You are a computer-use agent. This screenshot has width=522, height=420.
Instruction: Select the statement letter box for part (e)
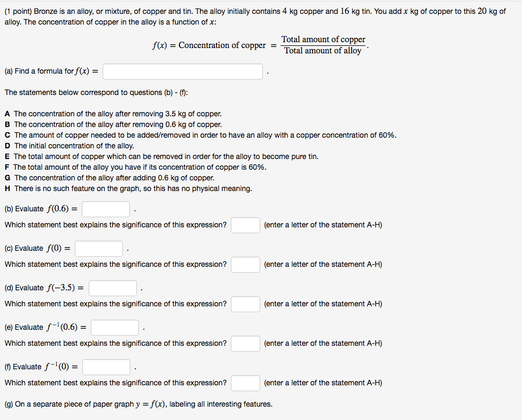coord(246,344)
